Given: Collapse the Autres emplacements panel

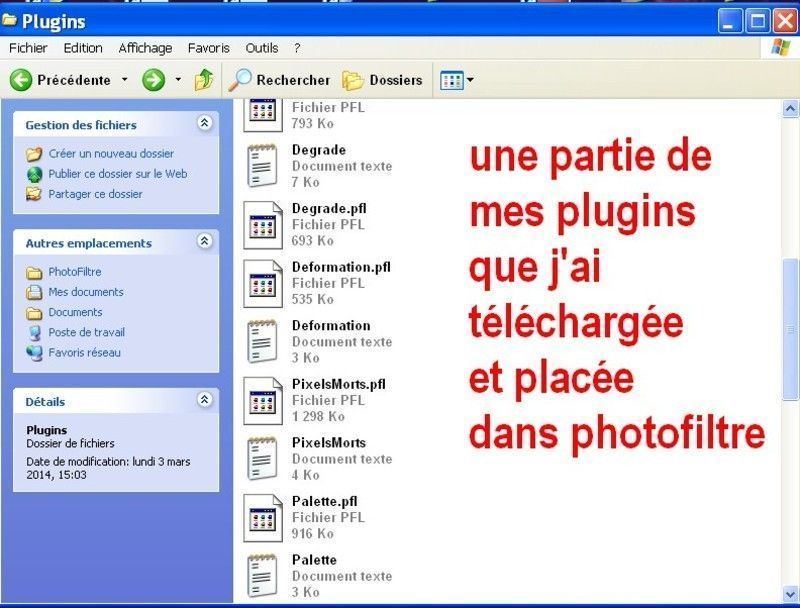Looking at the screenshot, I should 205,241.
